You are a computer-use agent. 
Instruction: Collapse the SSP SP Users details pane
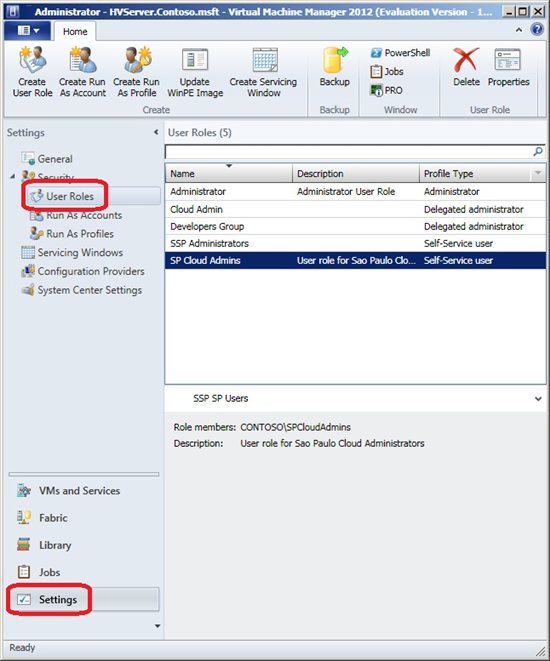[538, 398]
